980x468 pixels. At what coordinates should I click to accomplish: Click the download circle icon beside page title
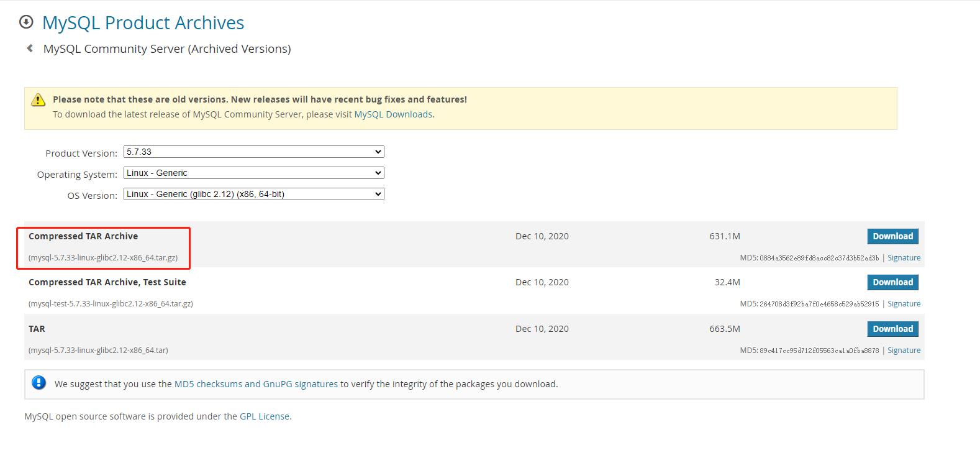click(26, 22)
